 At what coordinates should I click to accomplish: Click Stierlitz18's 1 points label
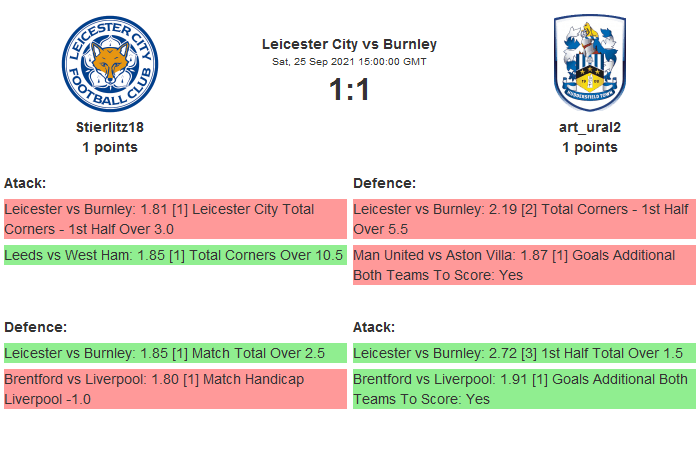110,147
